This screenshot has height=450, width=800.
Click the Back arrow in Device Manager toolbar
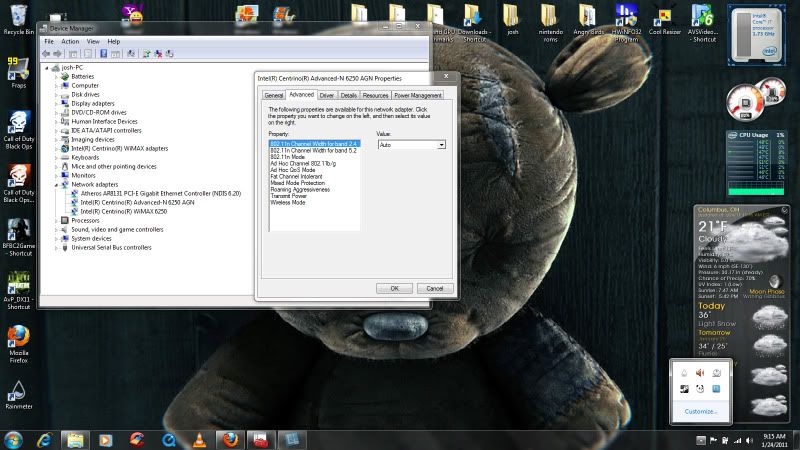point(46,54)
